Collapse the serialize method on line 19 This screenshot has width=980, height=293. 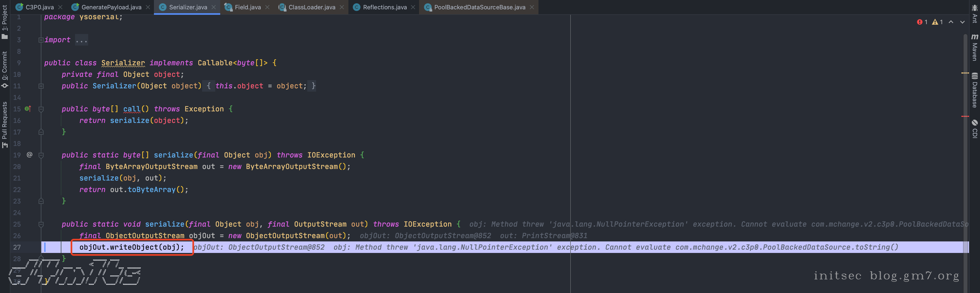click(41, 156)
